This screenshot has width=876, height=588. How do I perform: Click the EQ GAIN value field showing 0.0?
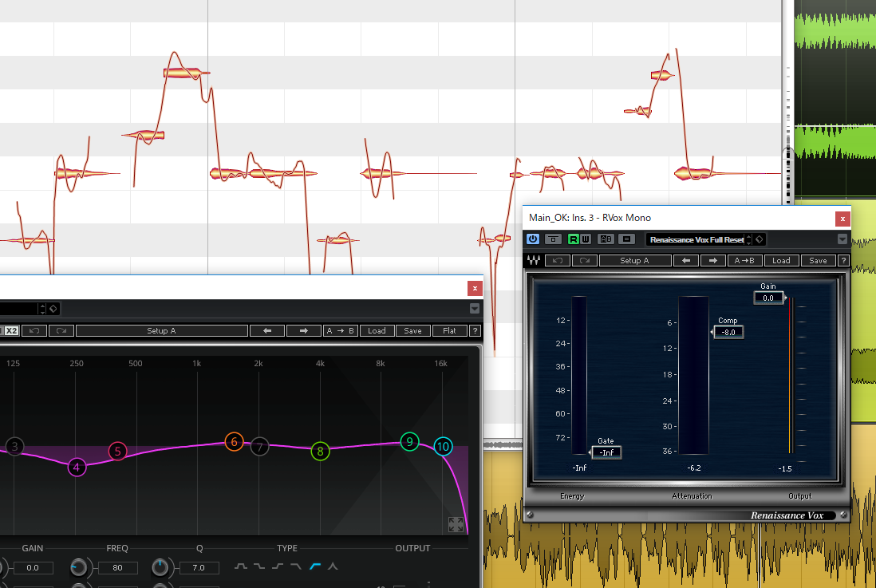click(x=33, y=568)
